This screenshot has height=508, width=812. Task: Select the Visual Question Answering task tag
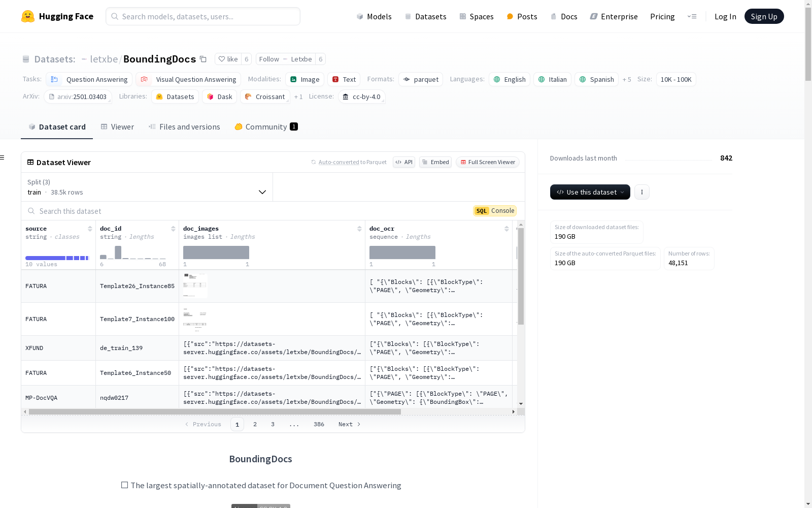pyautogui.click(x=188, y=79)
